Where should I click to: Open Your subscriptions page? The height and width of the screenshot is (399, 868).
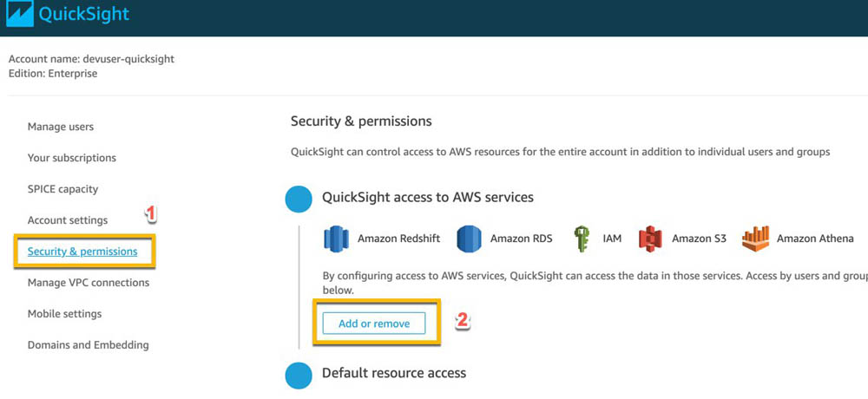coord(72,158)
